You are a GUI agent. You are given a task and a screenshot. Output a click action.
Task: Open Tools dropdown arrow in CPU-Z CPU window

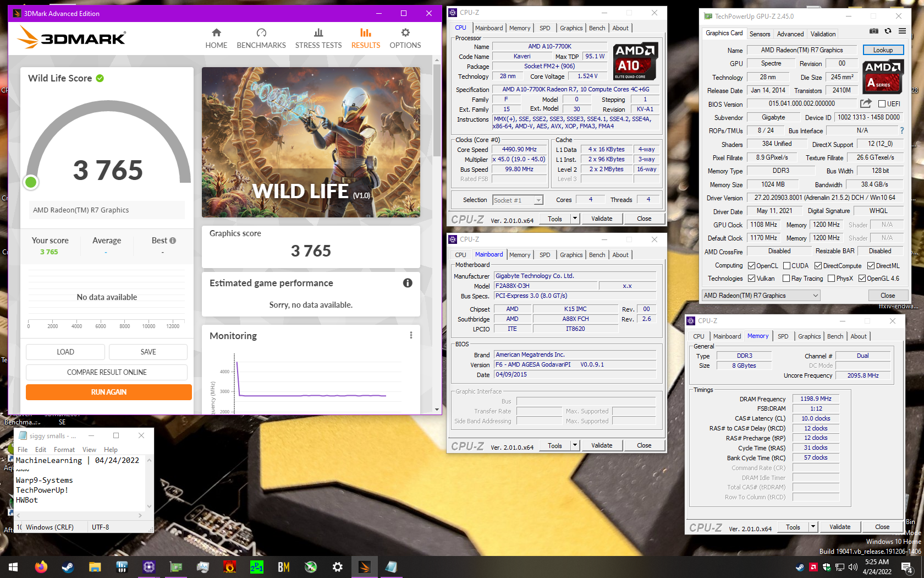575,219
